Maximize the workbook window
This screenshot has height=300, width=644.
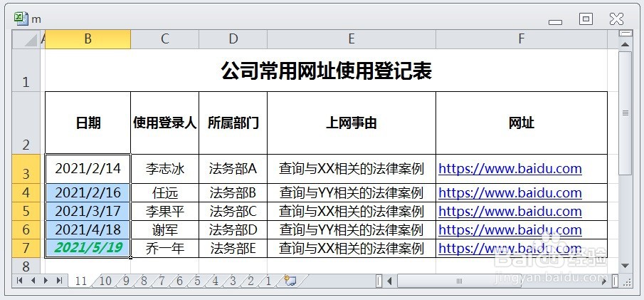pyautogui.click(x=586, y=19)
